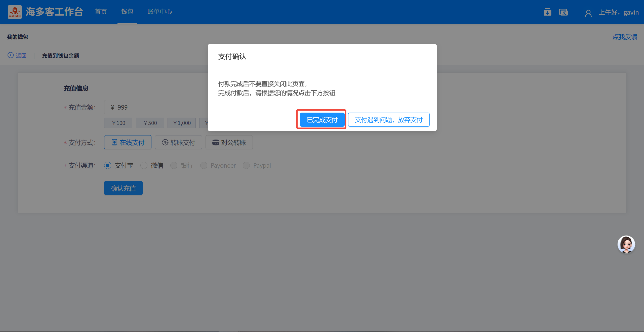Choose the Payoneer payment channel
644x332 pixels.
click(204, 165)
